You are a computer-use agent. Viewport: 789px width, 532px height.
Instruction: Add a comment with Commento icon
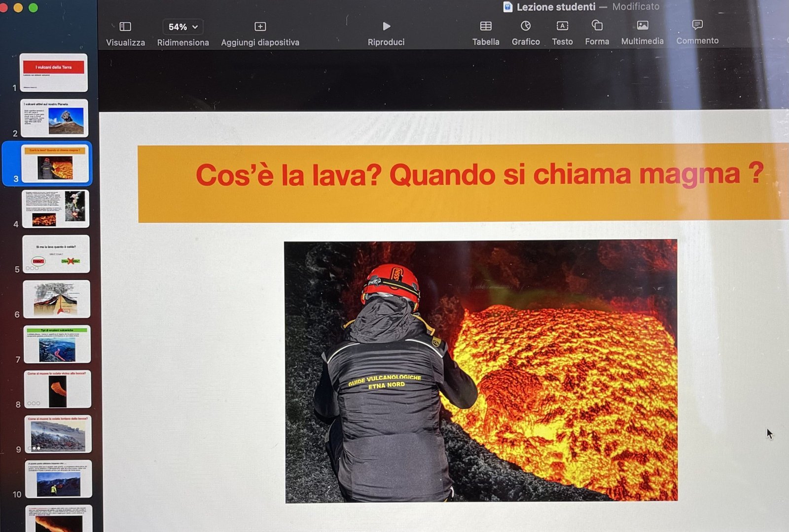point(697,25)
